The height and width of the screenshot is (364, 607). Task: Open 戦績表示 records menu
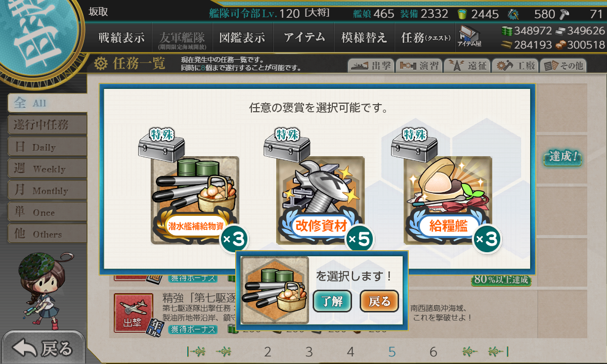pyautogui.click(x=121, y=37)
